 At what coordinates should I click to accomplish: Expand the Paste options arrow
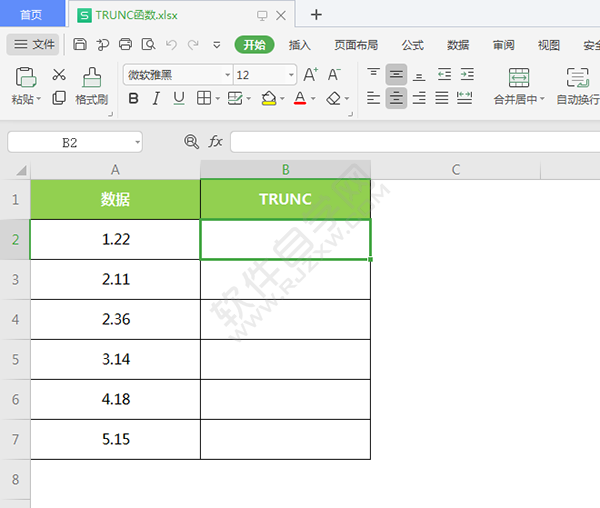tap(38, 99)
